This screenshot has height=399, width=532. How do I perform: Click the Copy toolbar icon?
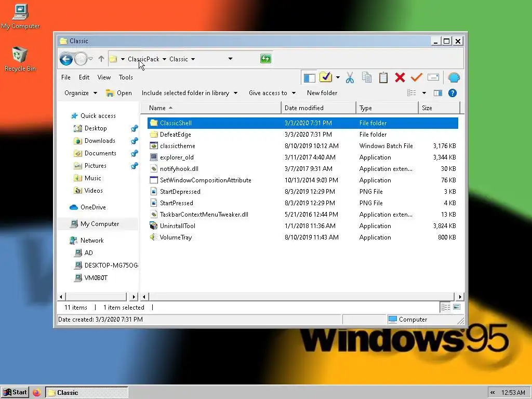367,77
